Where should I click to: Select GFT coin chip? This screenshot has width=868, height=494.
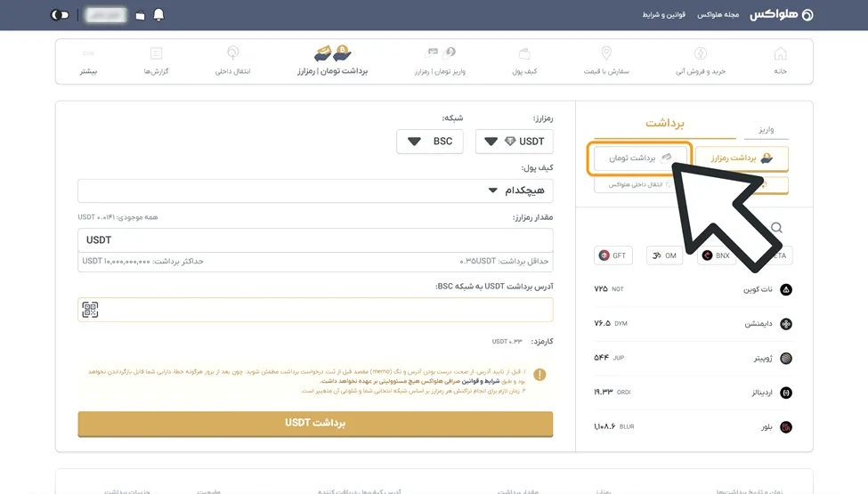click(x=612, y=255)
